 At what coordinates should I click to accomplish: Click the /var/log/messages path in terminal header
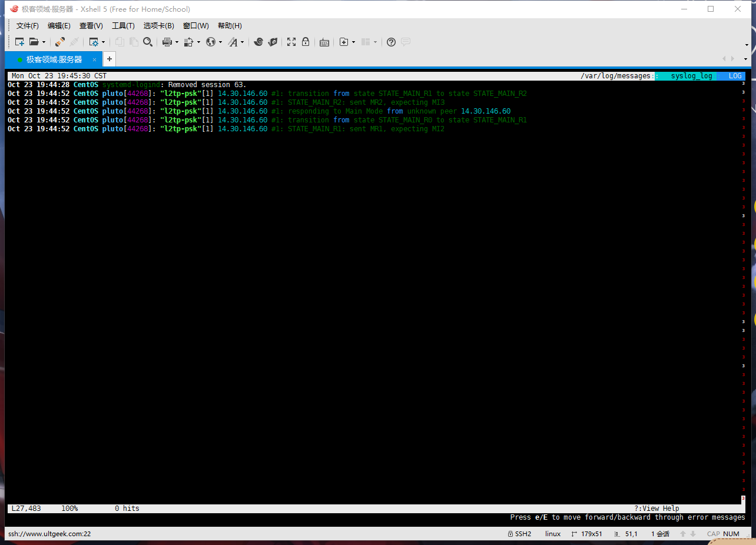pyautogui.click(x=615, y=76)
